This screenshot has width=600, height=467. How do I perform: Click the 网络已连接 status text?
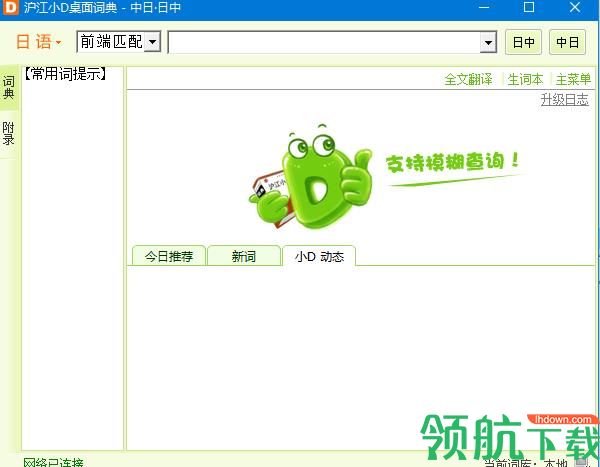coord(54,462)
